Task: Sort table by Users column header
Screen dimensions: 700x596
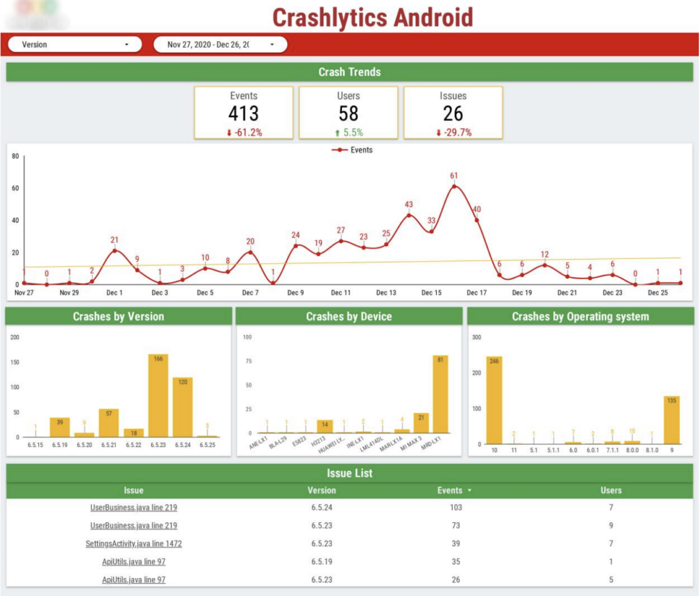Action: click(x=610, y=490)
